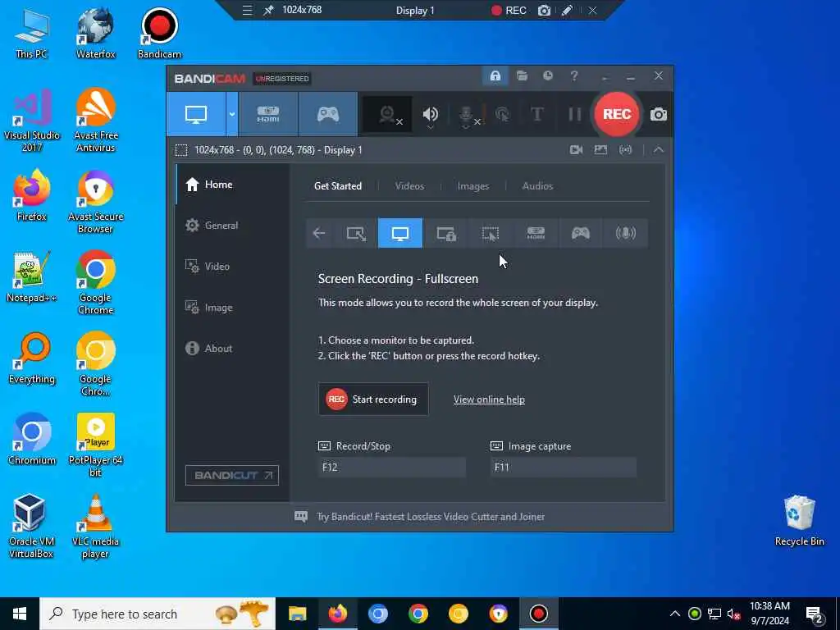
Task: Take screenshot with camera icon in Bandicam
Action: (x=659, y=114)
